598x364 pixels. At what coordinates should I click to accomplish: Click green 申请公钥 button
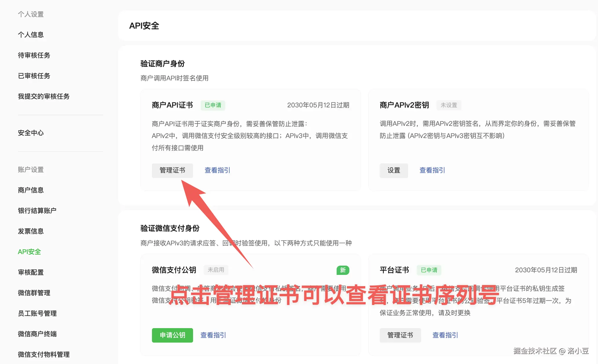coord(172,335)
